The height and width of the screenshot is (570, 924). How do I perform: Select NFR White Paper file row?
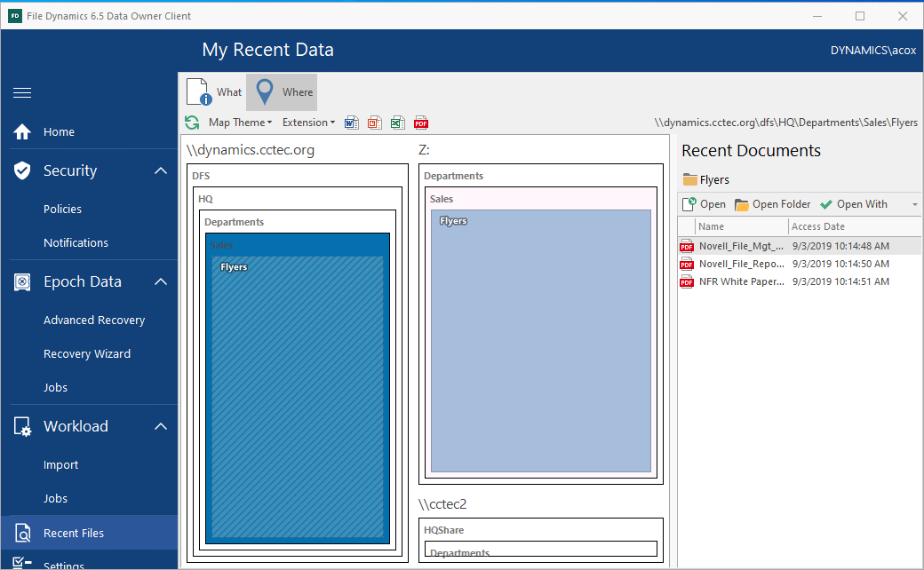click(741, 281)
